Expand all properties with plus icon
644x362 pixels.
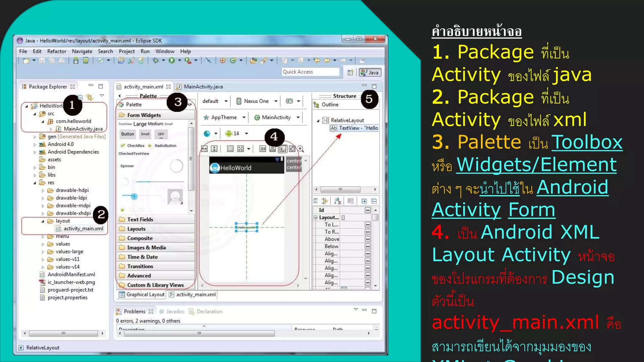click(x=364, y=201)
